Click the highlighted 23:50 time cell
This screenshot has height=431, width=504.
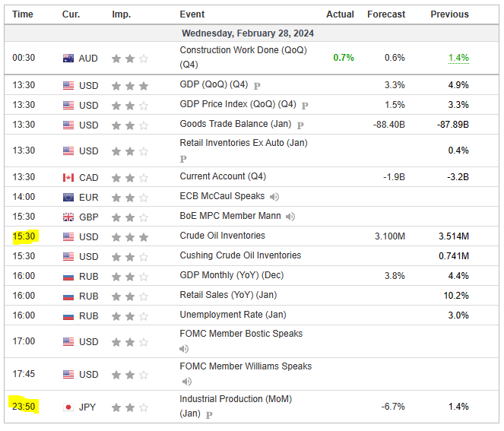pyautogui.click(x=24, y=407)
